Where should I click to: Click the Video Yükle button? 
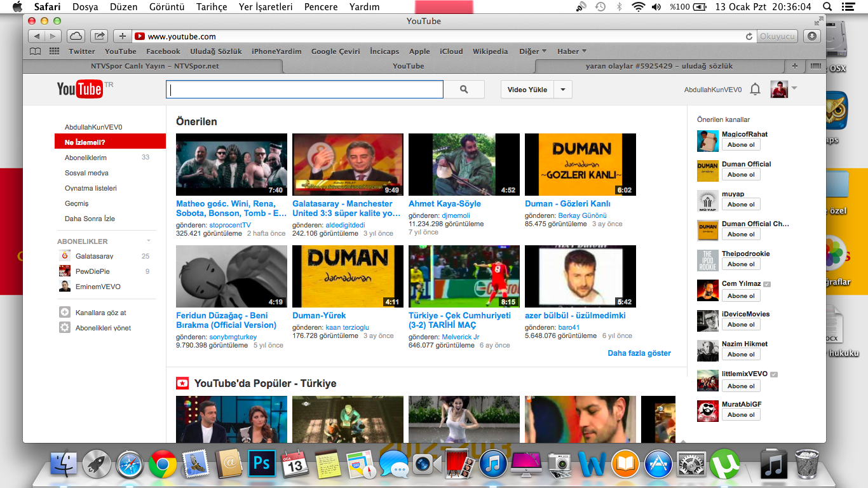pos(527,90)
